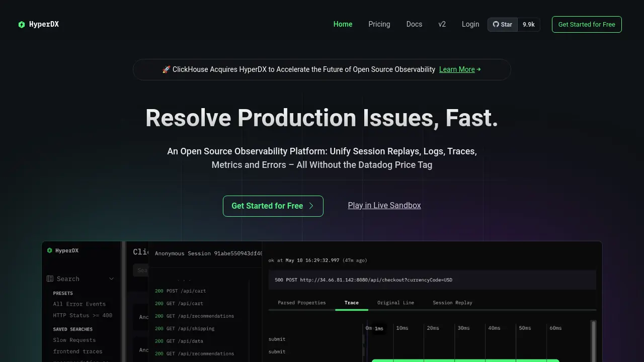The width and height of the screenshot is (644, 362).
Task: Click the arrow after Learn More
Action: point(478,69)
